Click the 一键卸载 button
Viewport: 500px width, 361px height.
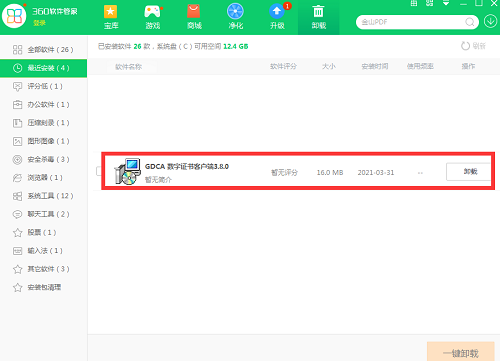click(461, 352)
